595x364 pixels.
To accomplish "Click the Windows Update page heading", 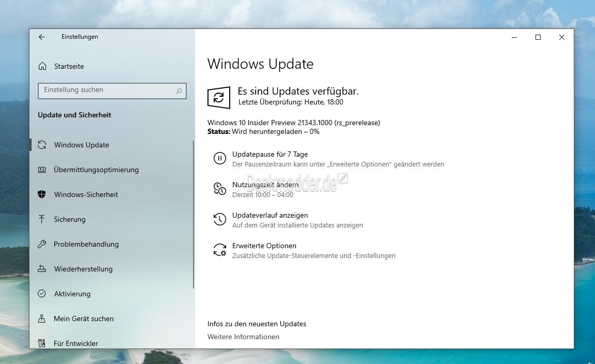I will tap(260, 64).
